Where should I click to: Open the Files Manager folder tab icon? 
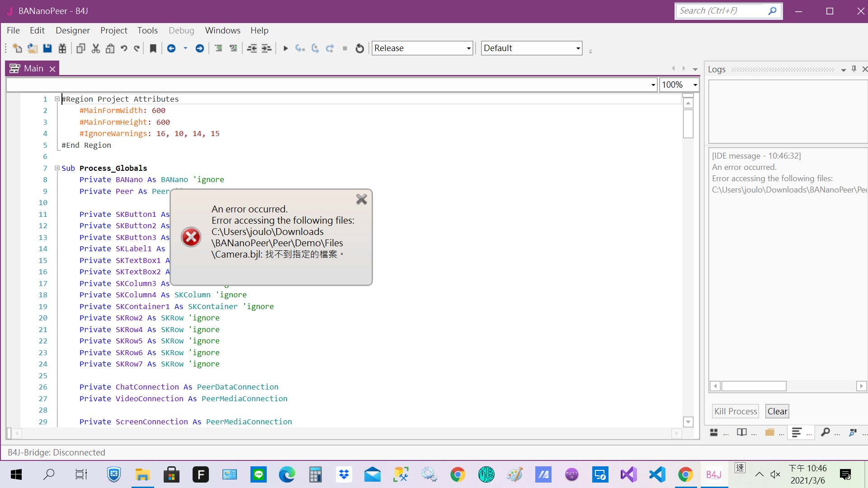[769, 432]
